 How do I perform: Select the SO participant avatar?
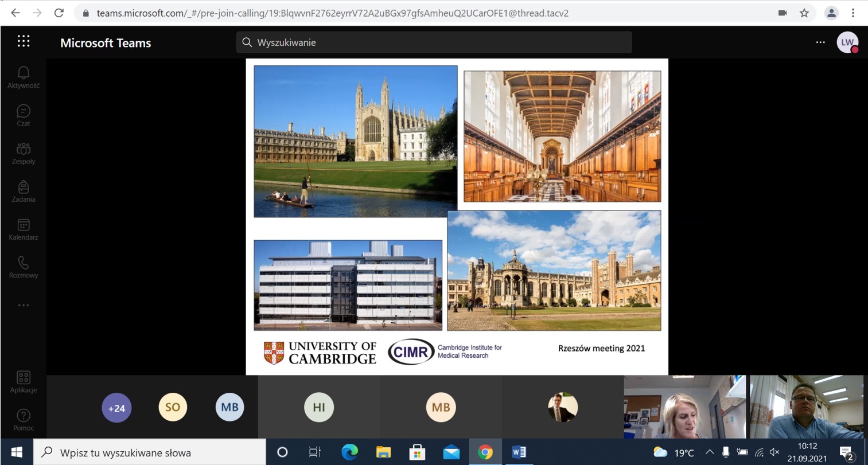173,408
